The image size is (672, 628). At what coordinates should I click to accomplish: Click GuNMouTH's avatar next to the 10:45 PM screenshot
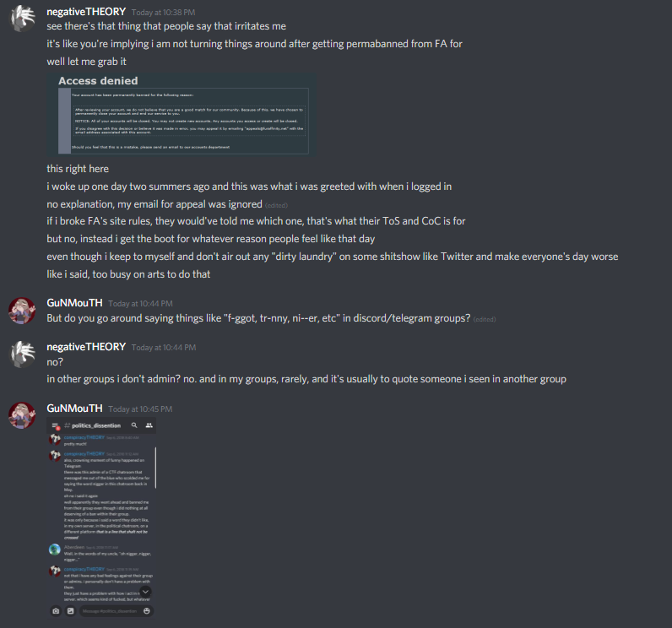point(22,415)
